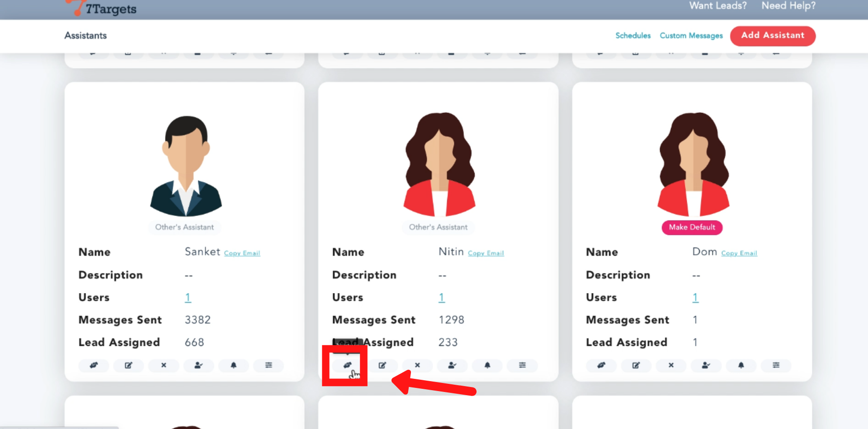Open the Schedules link
Screen dimensions: 868x429
click(x=633, y=36)
